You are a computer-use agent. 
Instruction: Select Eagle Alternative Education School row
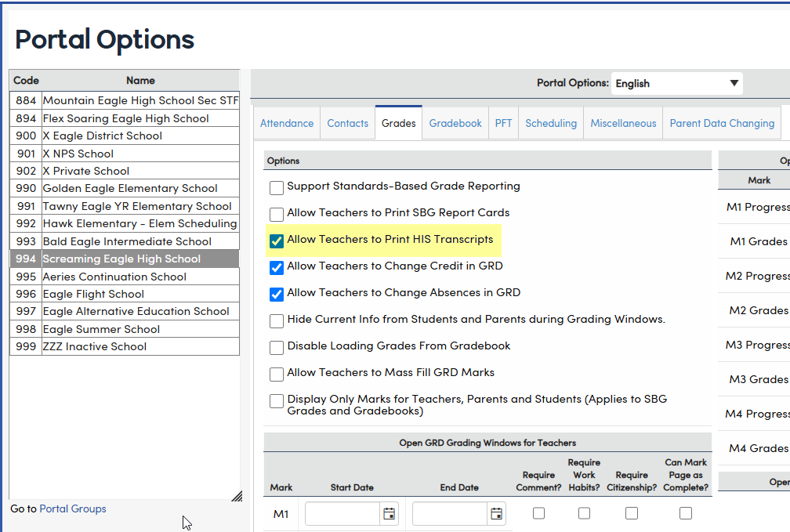point(125,311)
